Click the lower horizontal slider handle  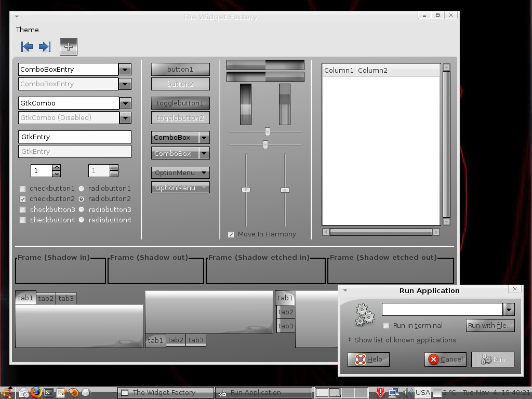click(265, 145)
